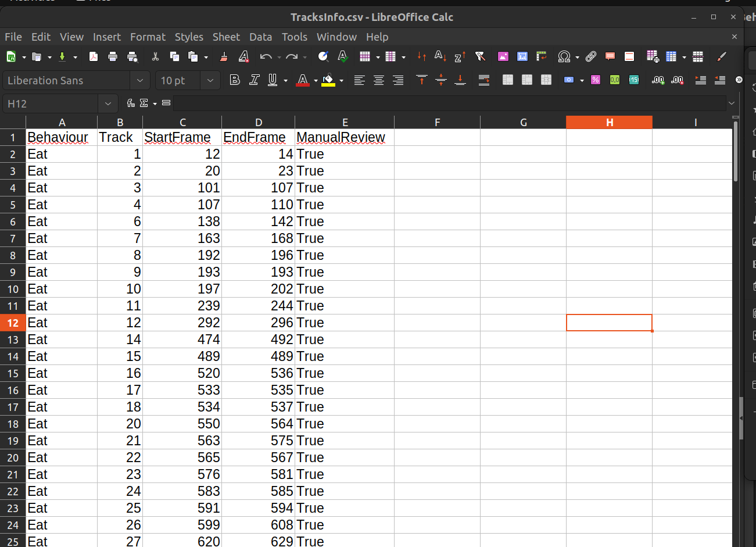Open the font color picker arrow
This screenshot has height=547, width=756.
[316, 80]
